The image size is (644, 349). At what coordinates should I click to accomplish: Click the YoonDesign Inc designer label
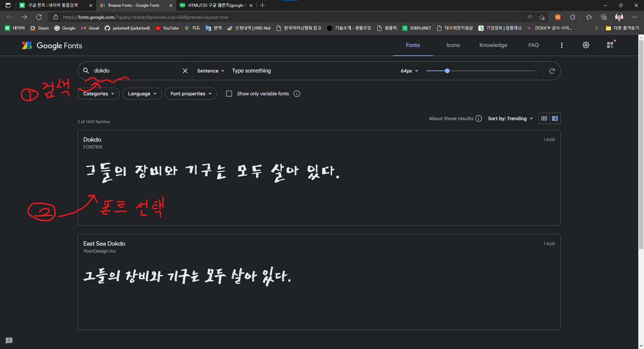(100, 251)
